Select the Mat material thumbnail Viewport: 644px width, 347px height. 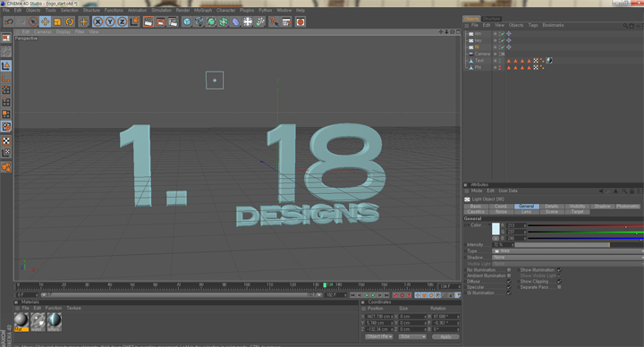pyautogui.click(x=21, y=321)
